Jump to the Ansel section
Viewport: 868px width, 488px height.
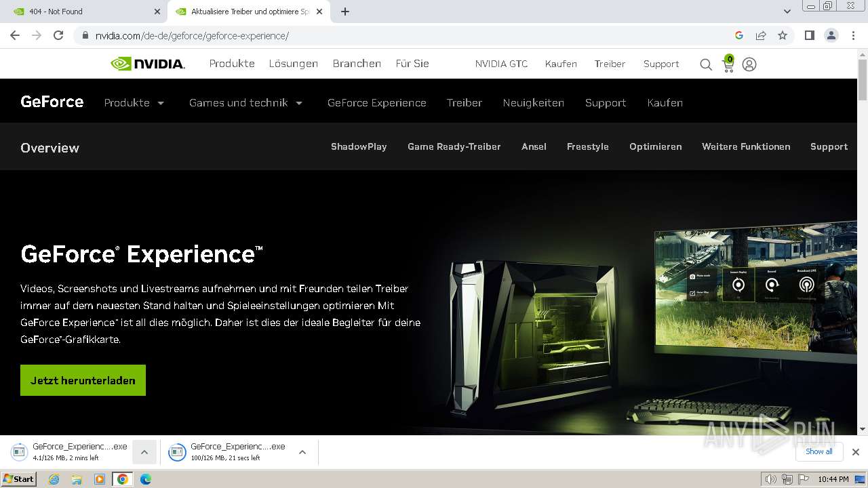534,146
